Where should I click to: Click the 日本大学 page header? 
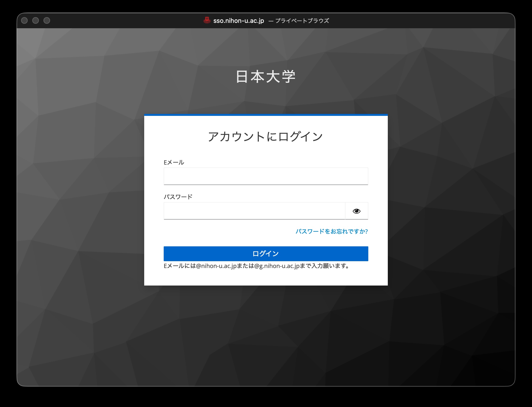pos(266,77)
